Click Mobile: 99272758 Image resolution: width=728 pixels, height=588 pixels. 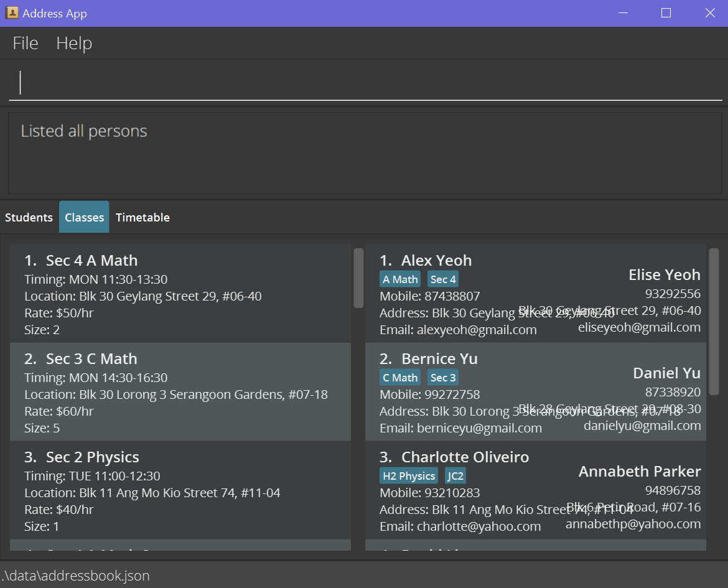coord(430,394)
